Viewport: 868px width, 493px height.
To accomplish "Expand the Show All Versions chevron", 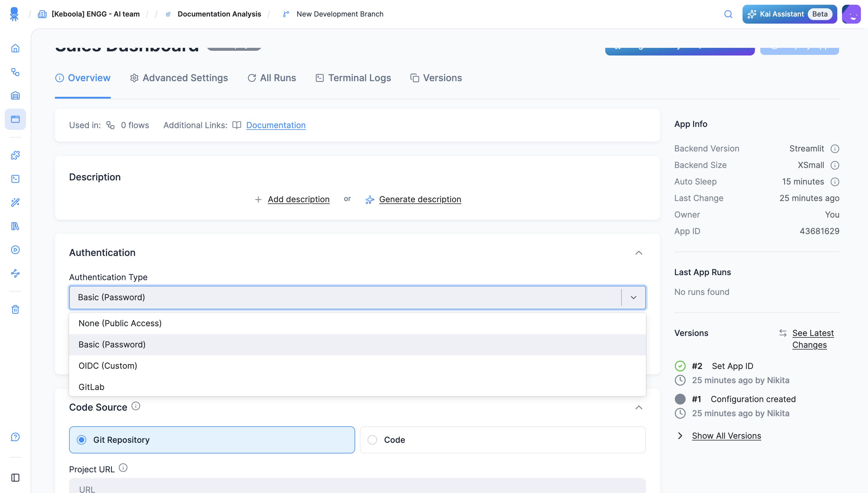I will pos(680,436).
